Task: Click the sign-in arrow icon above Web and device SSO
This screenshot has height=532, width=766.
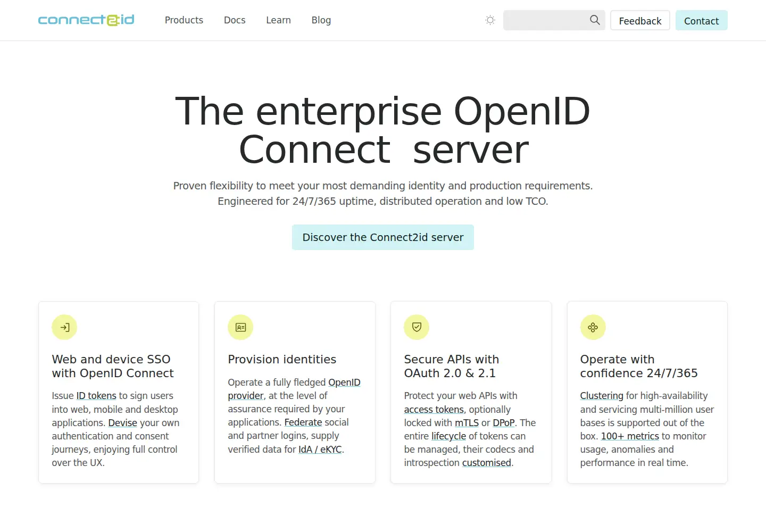Action: [x=64, y=327]
